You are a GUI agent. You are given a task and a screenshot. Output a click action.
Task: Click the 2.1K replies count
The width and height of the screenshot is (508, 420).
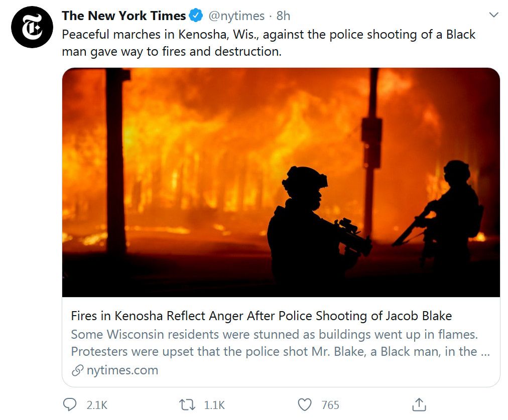click(97, 405)
